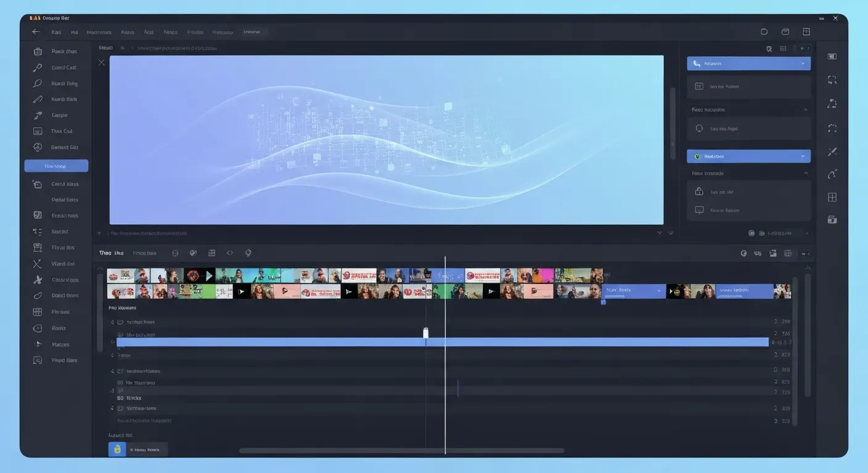Viewport: 868px width, 473px height.
Task: Click the highlighted blue item in the left sidebar
Action: [x=56, y=165]
